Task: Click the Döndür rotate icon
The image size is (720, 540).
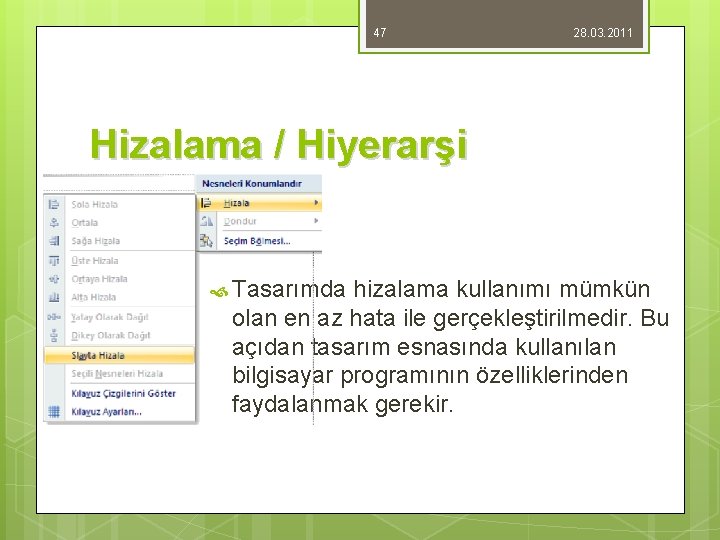Action: (206, 221)
